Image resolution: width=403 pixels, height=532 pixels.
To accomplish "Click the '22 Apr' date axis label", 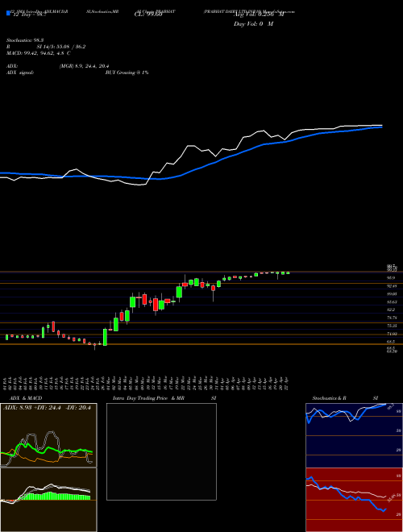I will [287, 383].
